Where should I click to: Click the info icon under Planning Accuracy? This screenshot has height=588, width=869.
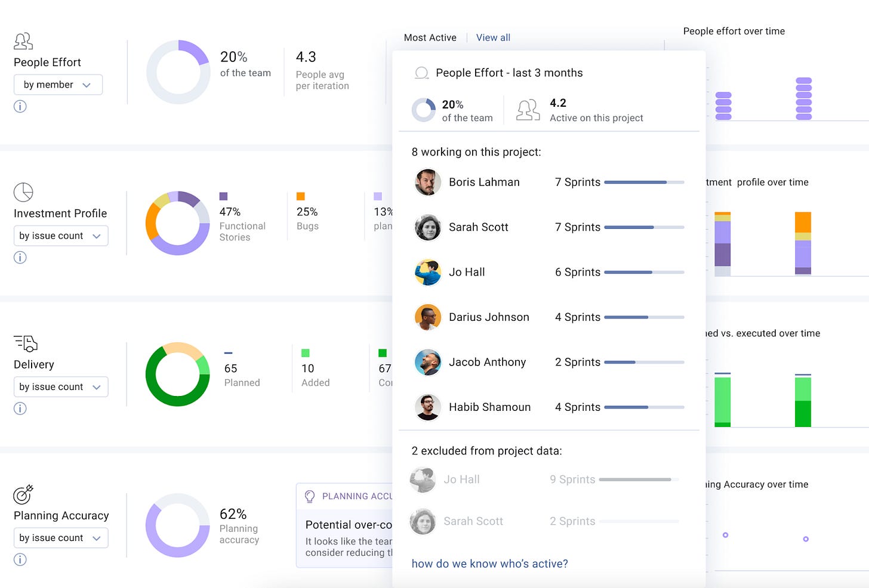(20, 559)
